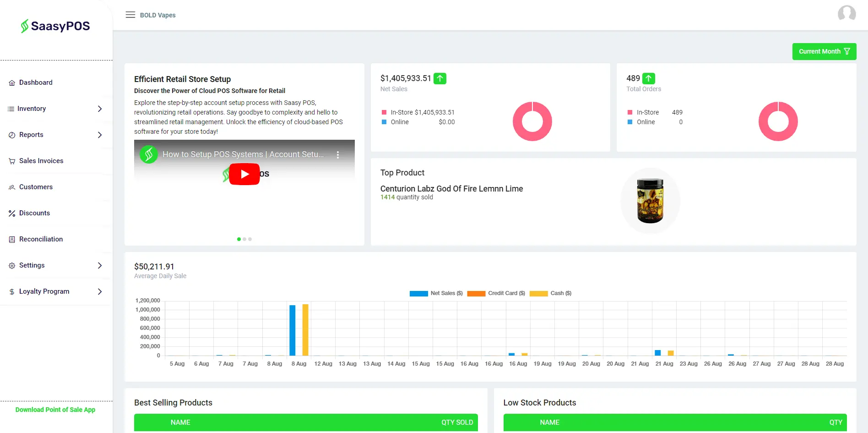Click Low Stock Products QTY header

pos(835,422)
